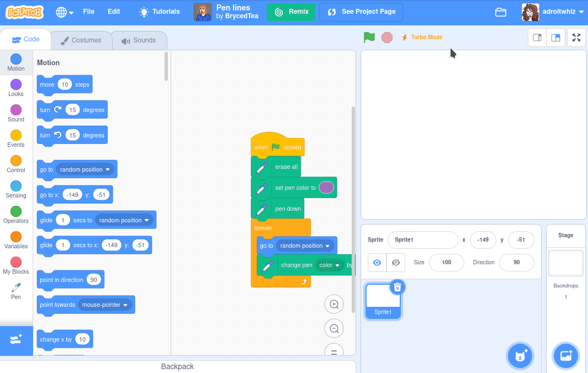Open change pen color parameter dropdown
Viewport: 588px width, 373px height.
tap(329, 265)
